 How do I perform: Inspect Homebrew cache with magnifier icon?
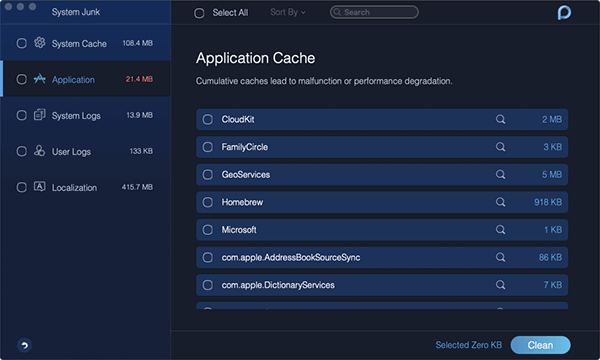pyautogui.click(x=500, y=202)
